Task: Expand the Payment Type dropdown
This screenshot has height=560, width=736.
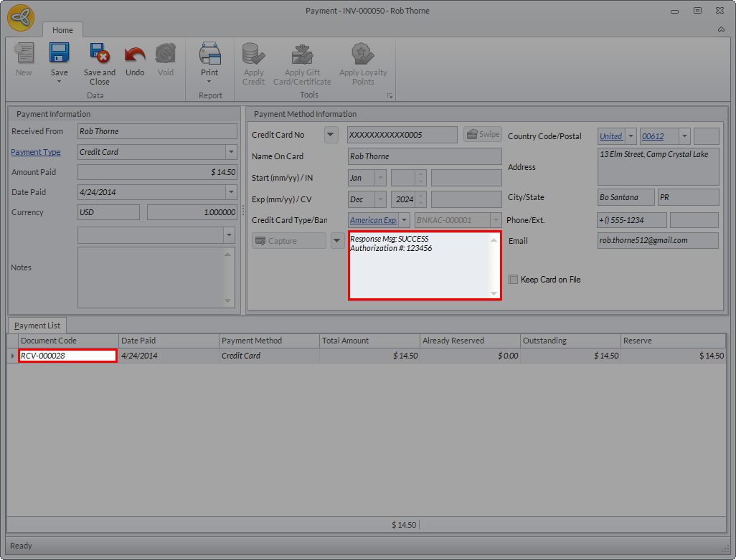Action: 231,152
